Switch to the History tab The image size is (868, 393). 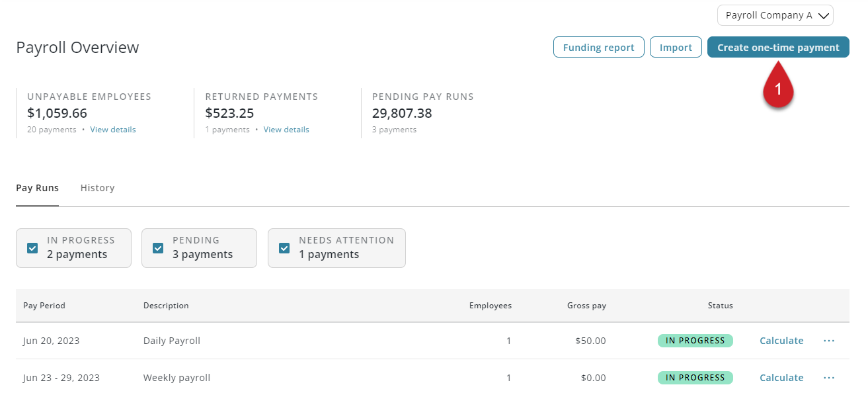[x=97, y=188]
